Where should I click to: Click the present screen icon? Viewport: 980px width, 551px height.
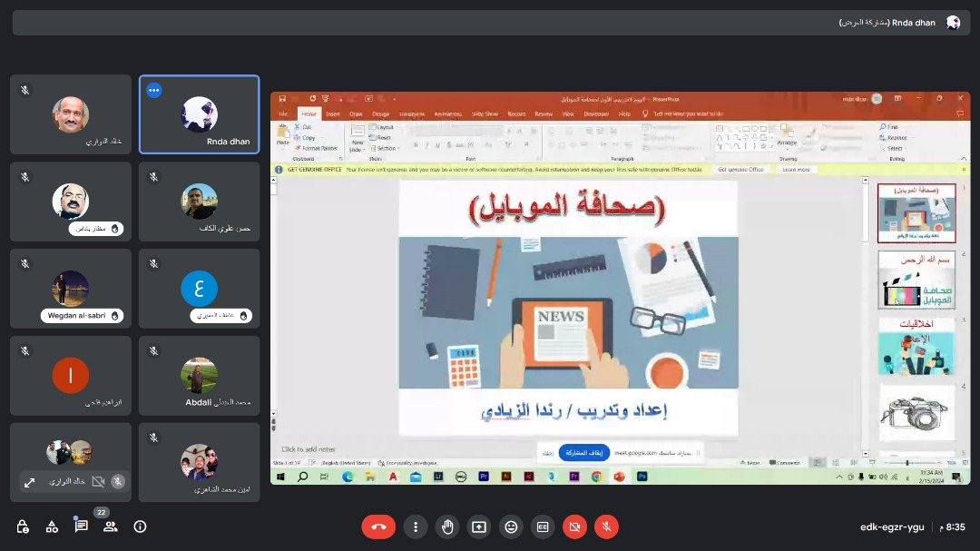pos(479,526)
